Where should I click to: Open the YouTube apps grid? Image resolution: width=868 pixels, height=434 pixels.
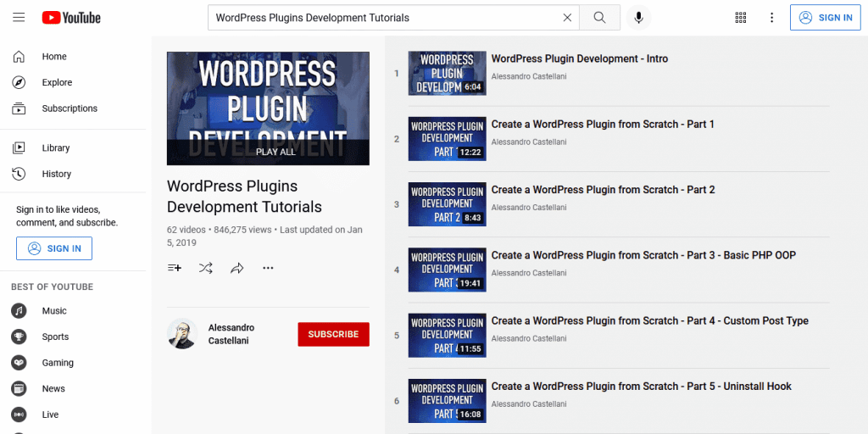pos(741,18)
